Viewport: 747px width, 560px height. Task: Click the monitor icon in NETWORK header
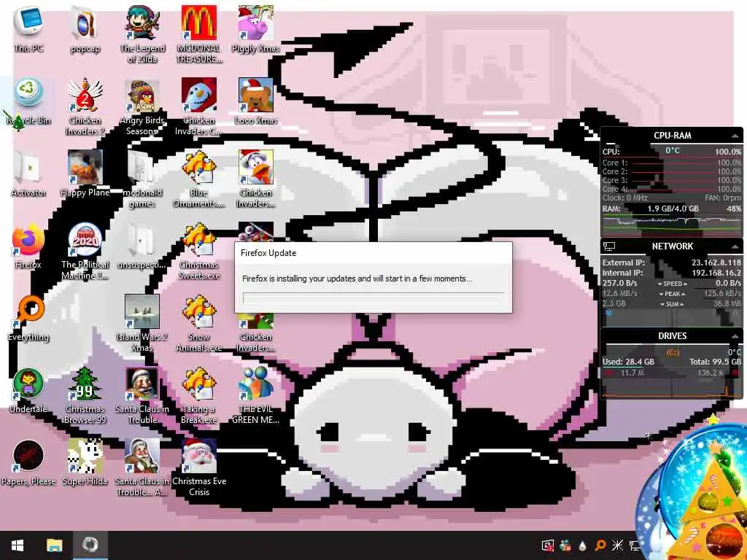609,246
